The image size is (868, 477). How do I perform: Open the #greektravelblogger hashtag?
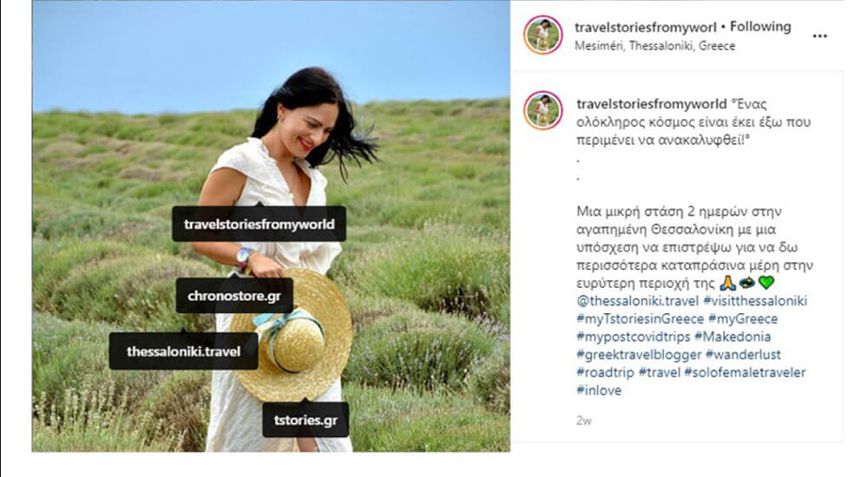[639, 355]
